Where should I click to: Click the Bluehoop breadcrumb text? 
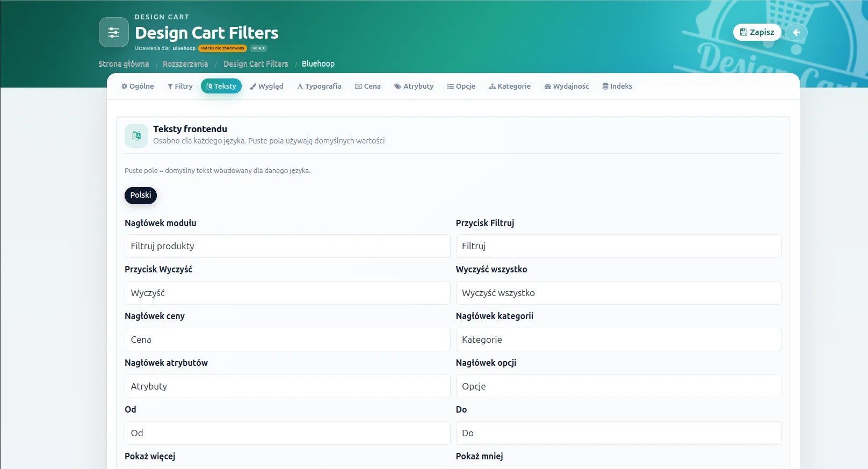click(318, 63)
